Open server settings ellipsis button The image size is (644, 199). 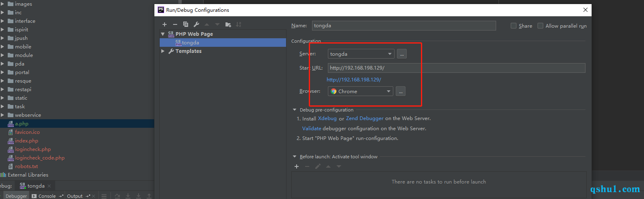[x=402, y=54]
